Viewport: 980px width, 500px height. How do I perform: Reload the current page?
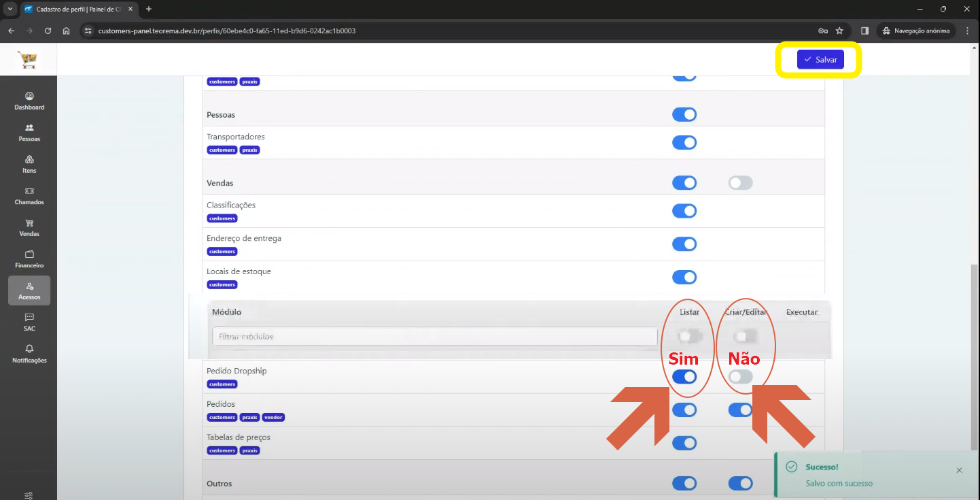48,31
